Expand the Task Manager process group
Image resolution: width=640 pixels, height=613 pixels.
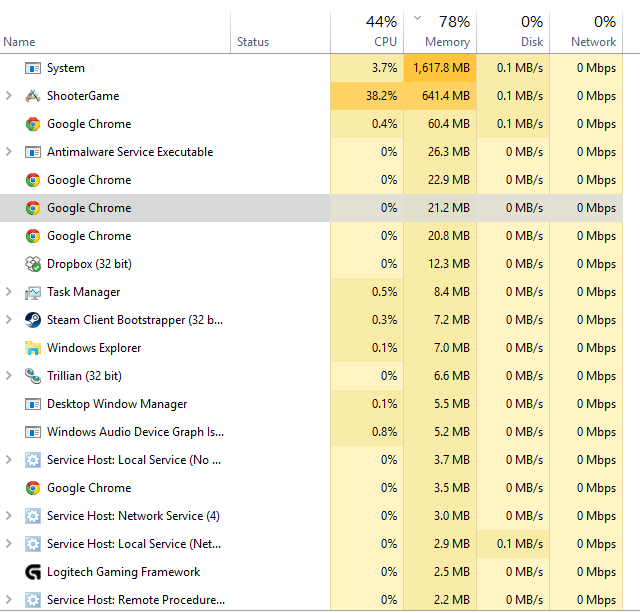coord(9,292)
